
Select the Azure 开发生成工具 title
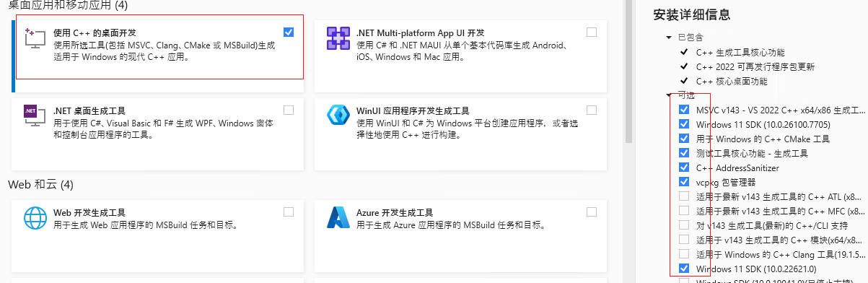pos(395,213)
